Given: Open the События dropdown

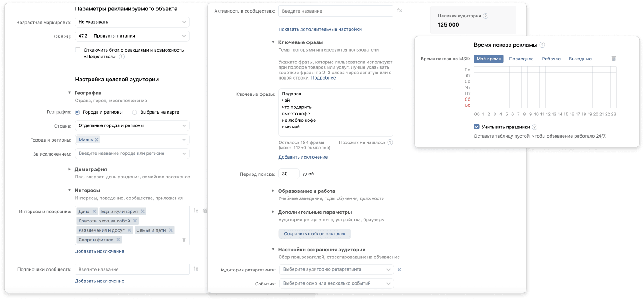Looking at the screenshot, I should click(336, 283).
